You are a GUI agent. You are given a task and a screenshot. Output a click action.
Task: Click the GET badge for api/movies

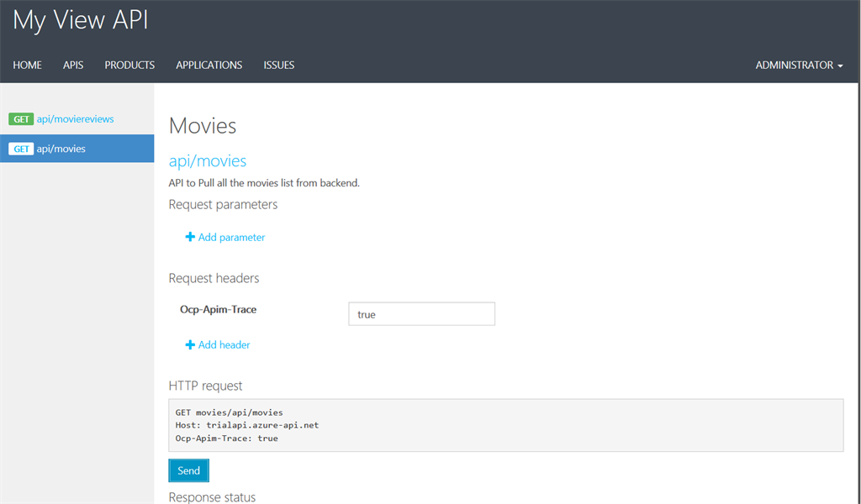[21, 150]
